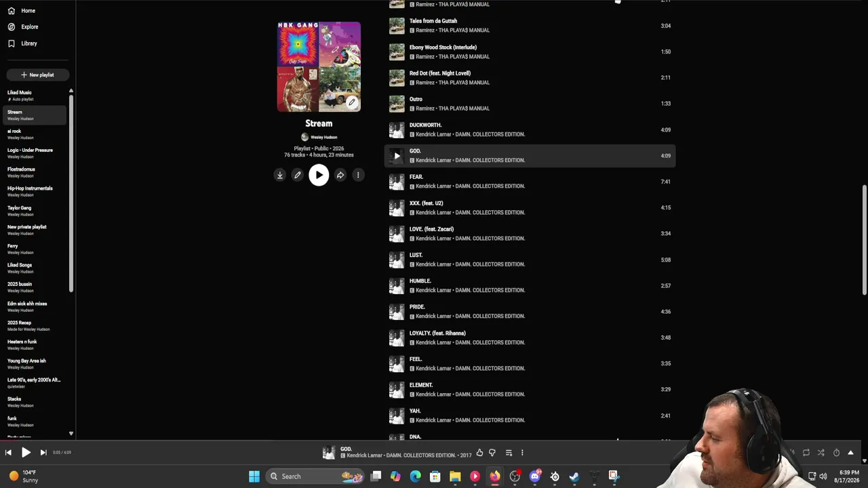The height and width of the screenshot is (488, 868).
Task: Download the Stream playlist using the download icon
Action: tap(279, 175)
